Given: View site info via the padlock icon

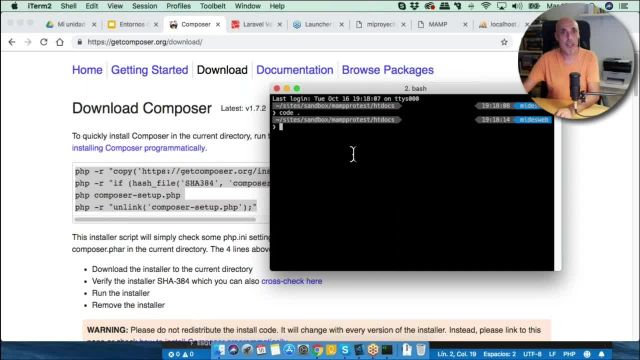Looking at the screenshot, I should [80, 42].
